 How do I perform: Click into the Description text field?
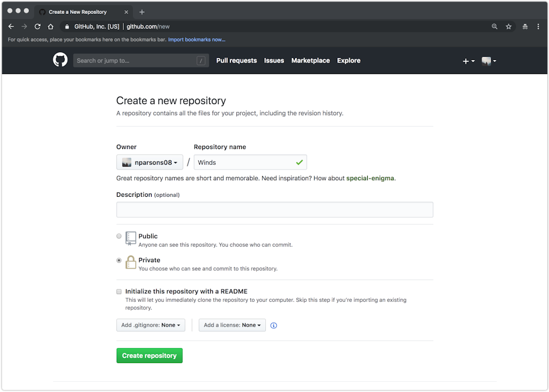point(274,210)
